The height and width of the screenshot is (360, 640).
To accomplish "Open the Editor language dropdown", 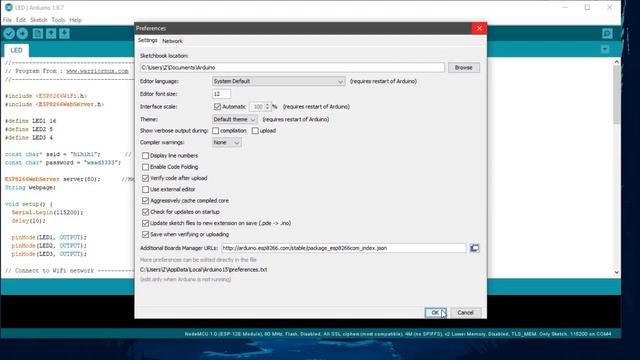I will (x=278, y=81).
